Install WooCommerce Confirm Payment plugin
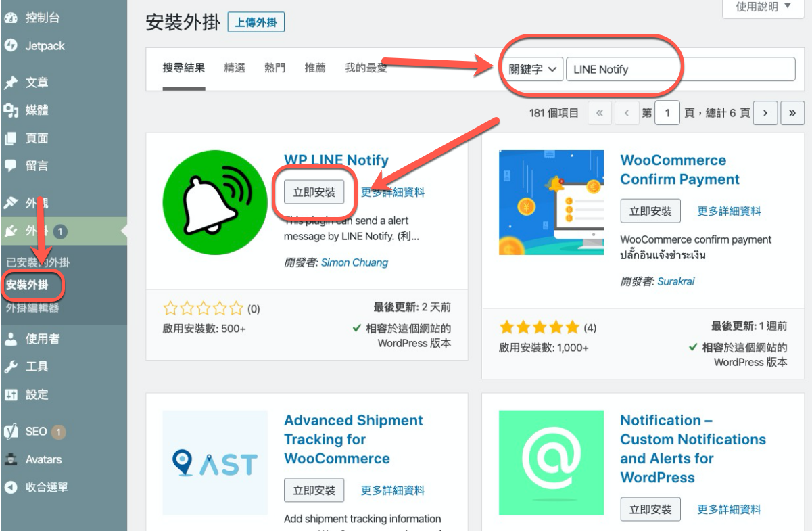This screenshot has height=531, width=812. click(650, 211)
